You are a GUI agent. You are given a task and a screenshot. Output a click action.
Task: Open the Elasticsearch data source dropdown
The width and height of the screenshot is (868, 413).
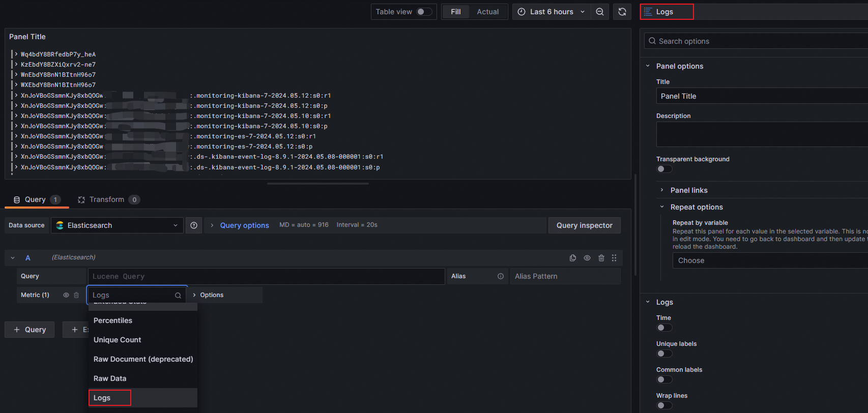pos(117,225)
